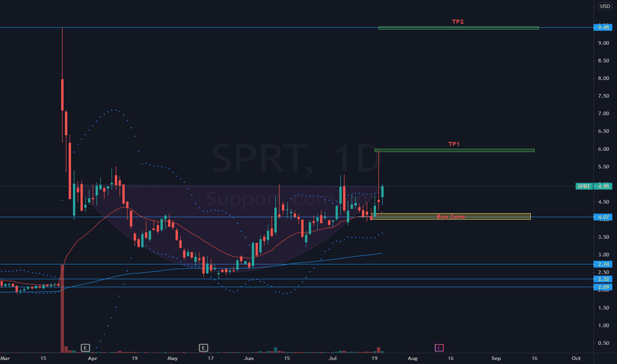Select the TP1 text label

click(453, 144)
